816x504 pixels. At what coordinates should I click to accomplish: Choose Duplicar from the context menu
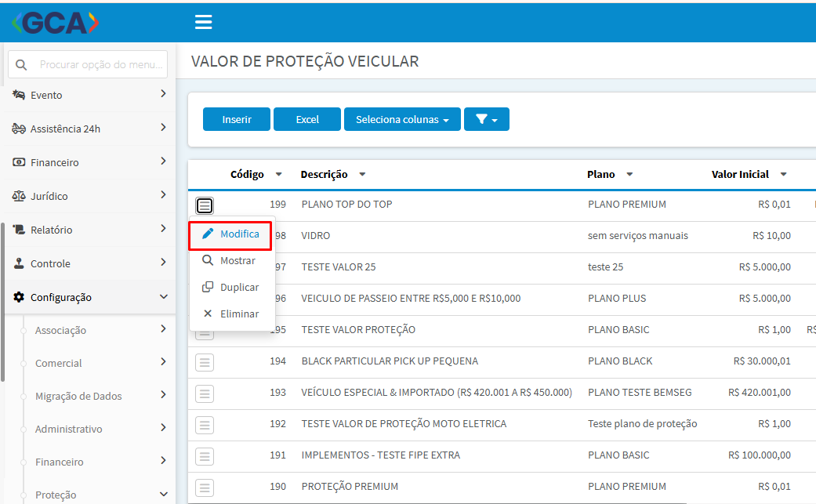232,287
